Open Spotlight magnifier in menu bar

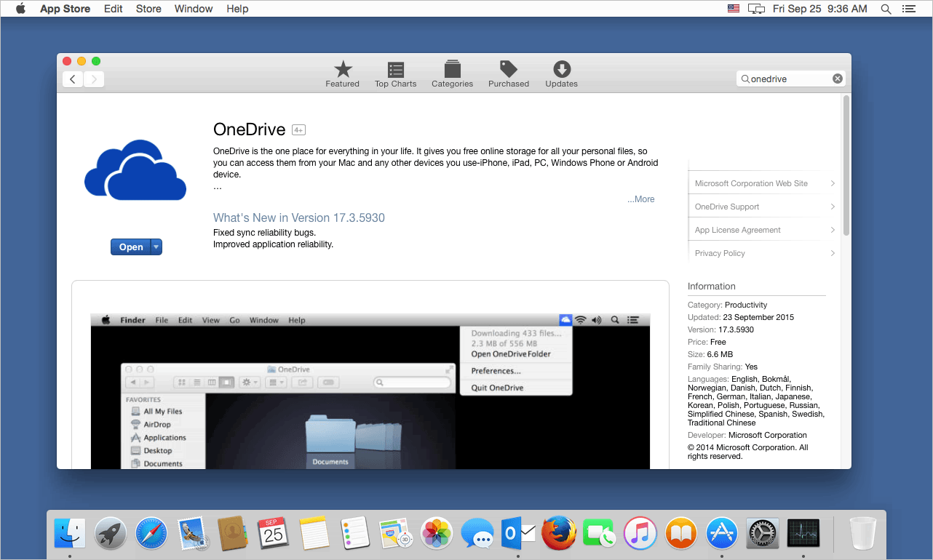(886, 9)
